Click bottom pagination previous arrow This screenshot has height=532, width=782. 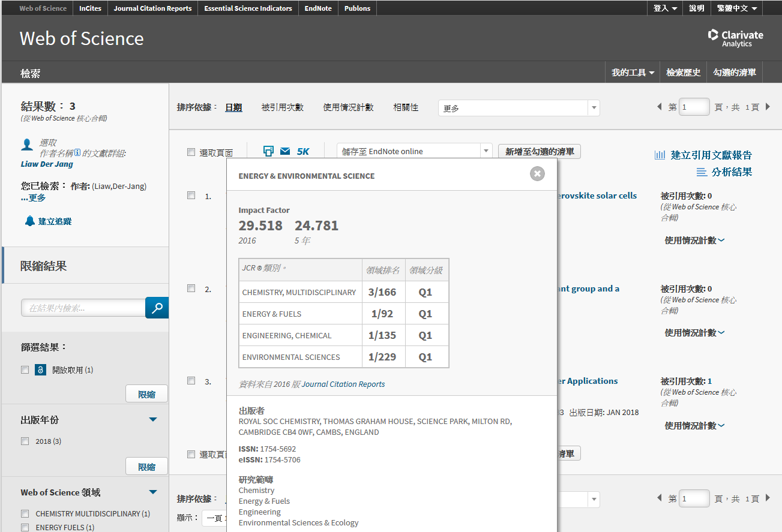point(660,498)
